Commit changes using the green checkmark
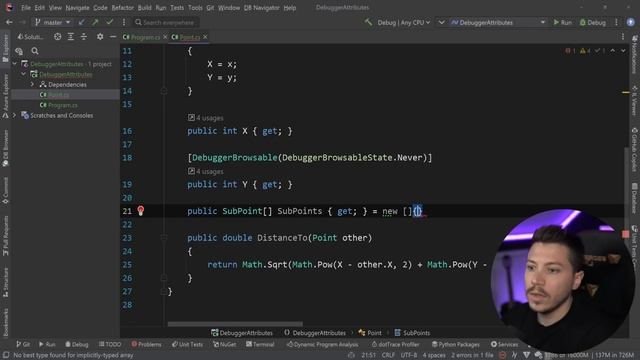This screenshot has height=360, width=640. [x=109, y=22]
